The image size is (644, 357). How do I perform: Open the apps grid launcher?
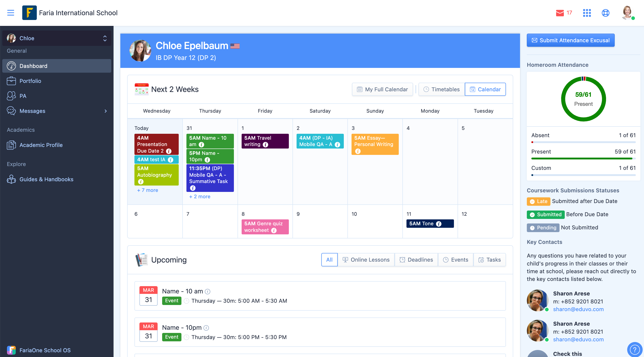587,13
